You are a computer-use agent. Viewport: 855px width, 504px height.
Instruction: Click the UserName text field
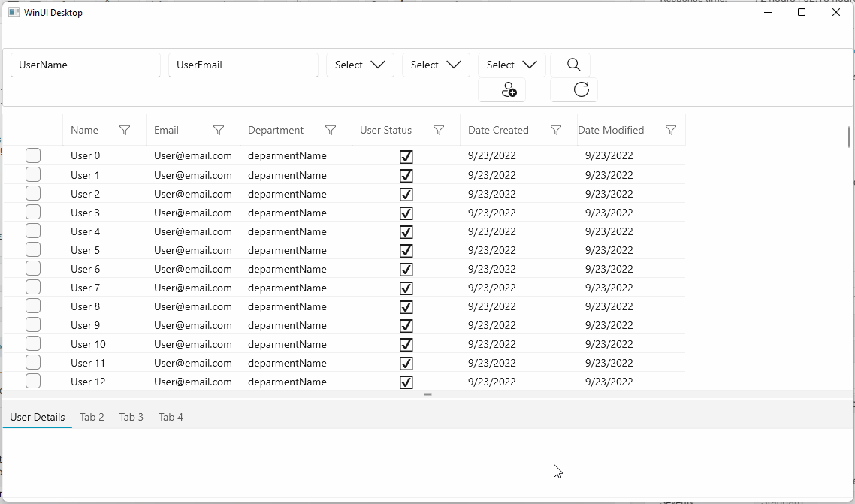86,65
